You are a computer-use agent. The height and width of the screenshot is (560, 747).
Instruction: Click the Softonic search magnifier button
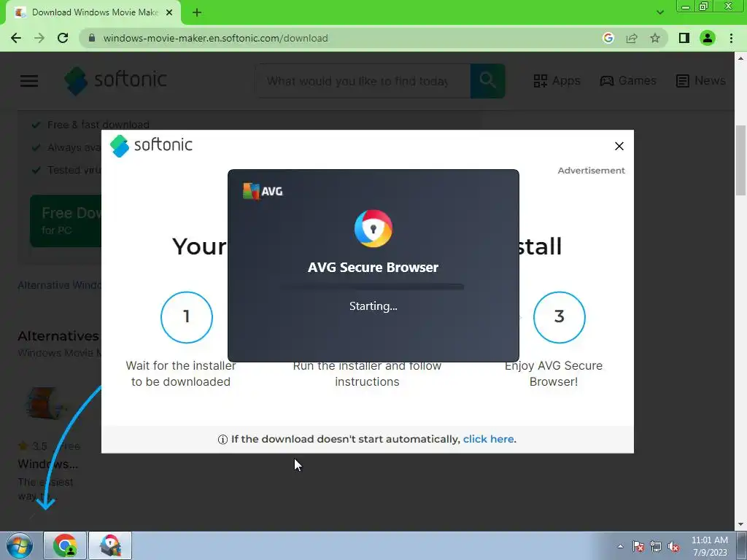pyautogui.click(x=487, y=81)
